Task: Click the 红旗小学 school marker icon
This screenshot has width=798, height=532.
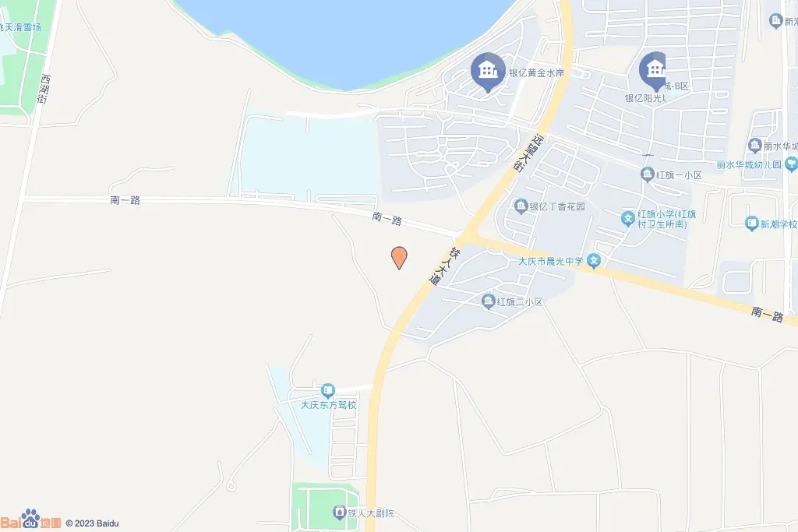Action: coord(628,219)
